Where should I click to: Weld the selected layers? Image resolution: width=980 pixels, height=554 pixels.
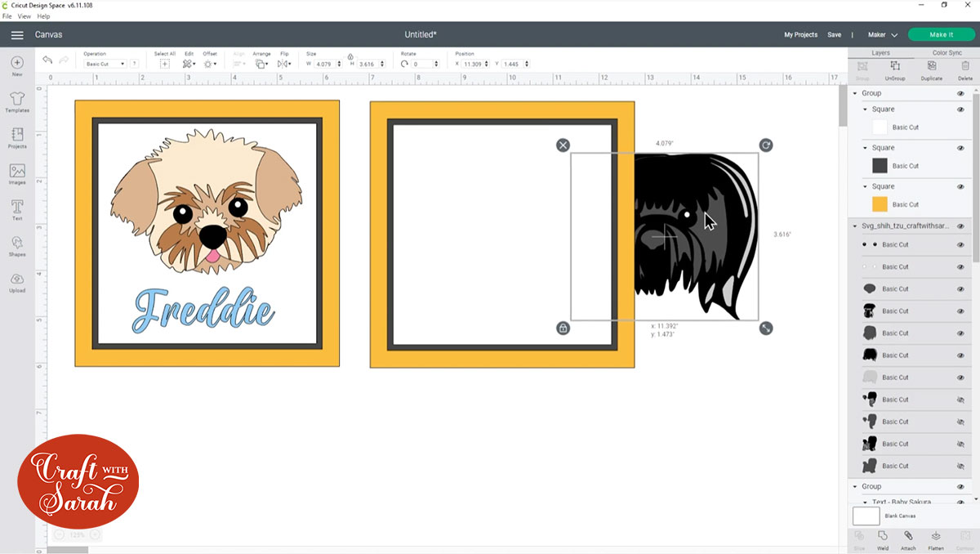[x=883, y=538]
